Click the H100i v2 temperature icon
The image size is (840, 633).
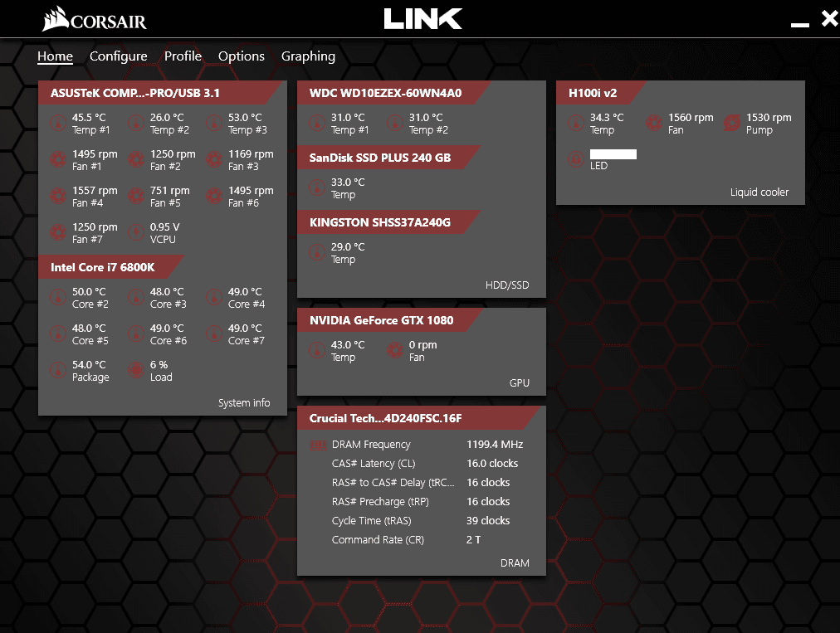click(x=576, y=123)
